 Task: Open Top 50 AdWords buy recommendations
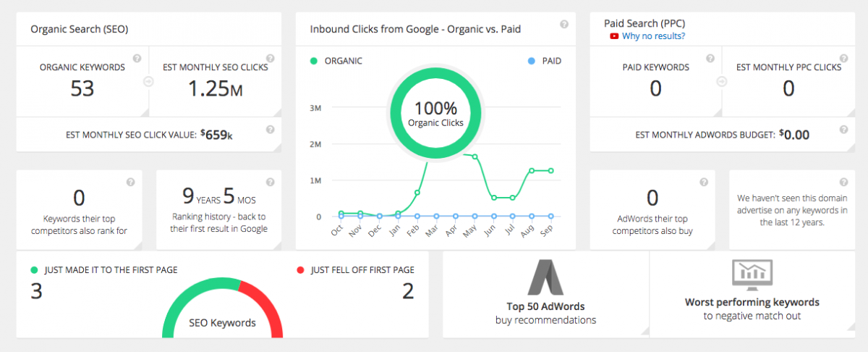coord(545,312)
